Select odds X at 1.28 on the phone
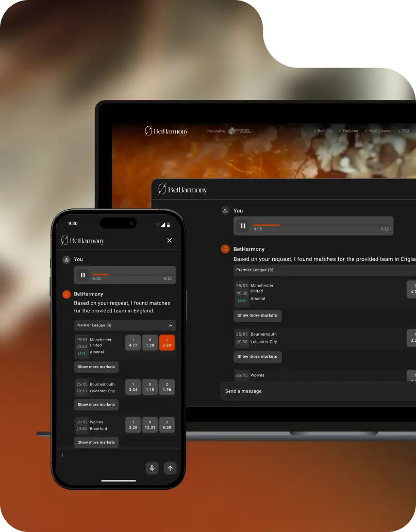Screen dimensions: 416x532 [x=150, y=343]
